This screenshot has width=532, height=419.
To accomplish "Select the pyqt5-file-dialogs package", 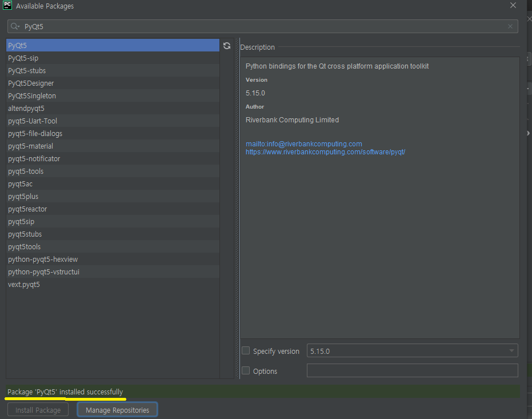I will [x=113, y=133].
